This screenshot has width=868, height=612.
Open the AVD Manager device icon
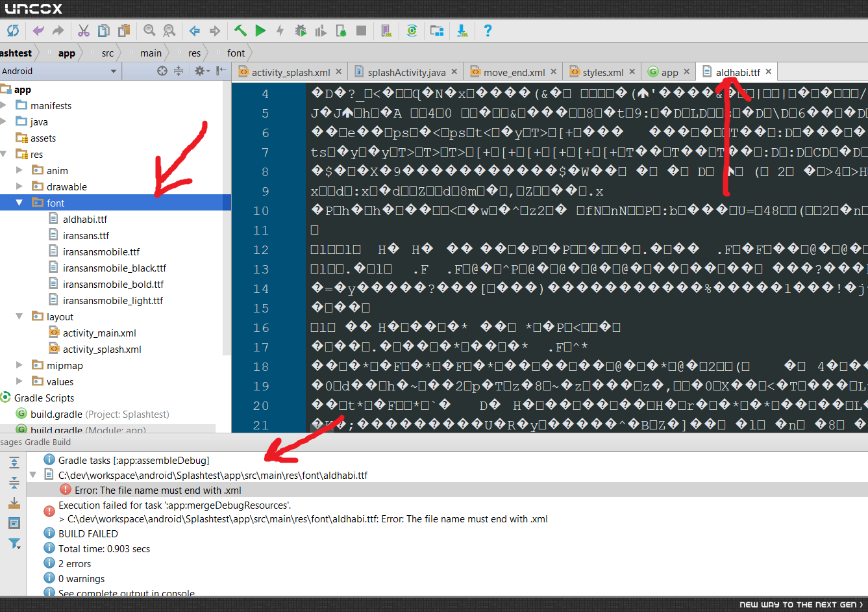[386, 31]
